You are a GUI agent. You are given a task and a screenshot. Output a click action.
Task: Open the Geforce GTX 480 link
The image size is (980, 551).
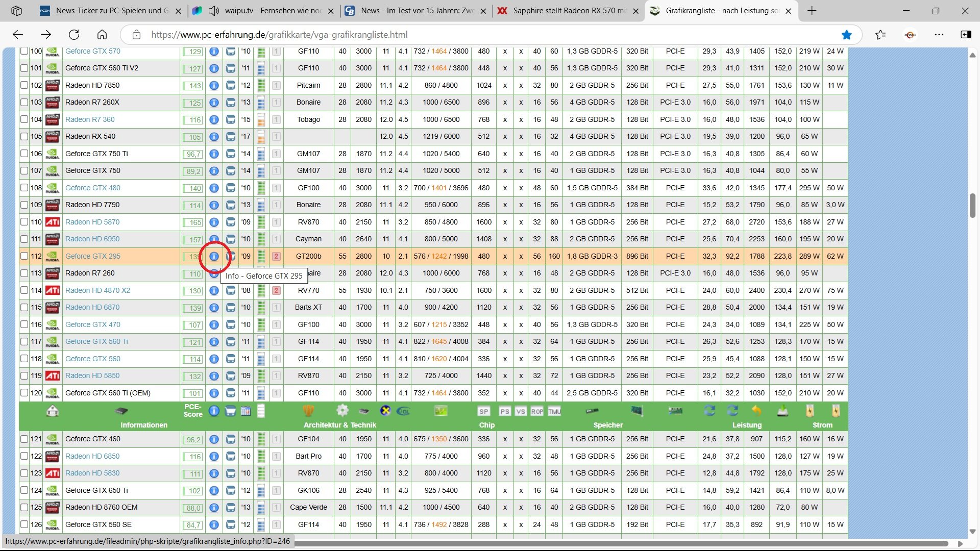click(93, 188)
